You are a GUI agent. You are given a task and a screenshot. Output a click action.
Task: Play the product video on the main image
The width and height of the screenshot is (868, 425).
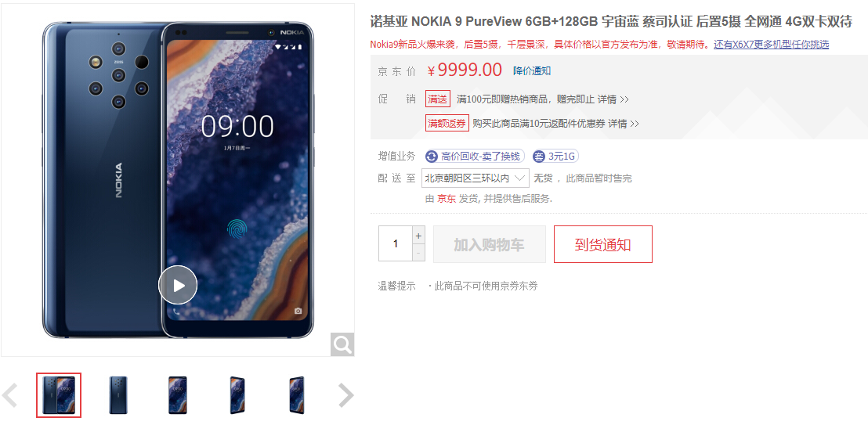[x=178, y=285]
